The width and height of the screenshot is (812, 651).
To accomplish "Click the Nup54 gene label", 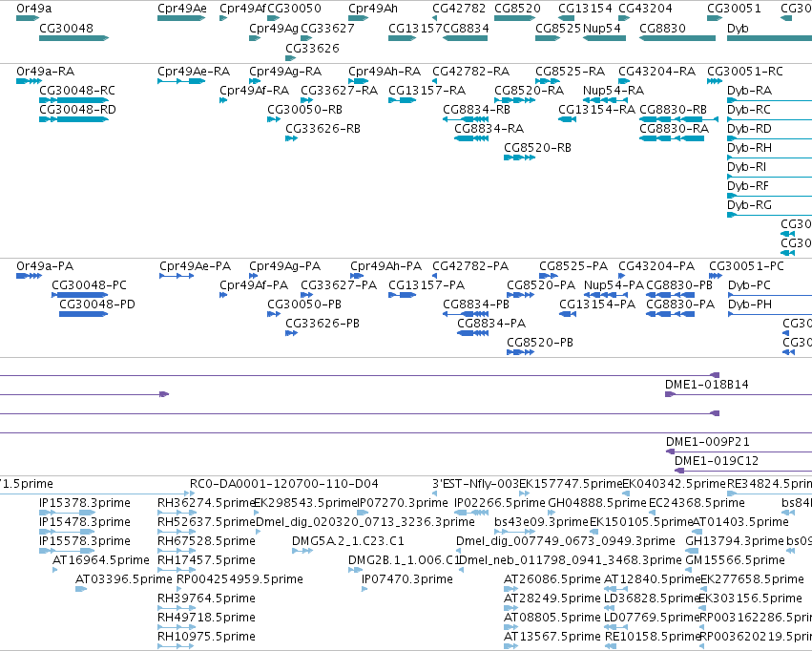I will click(602, 29).
